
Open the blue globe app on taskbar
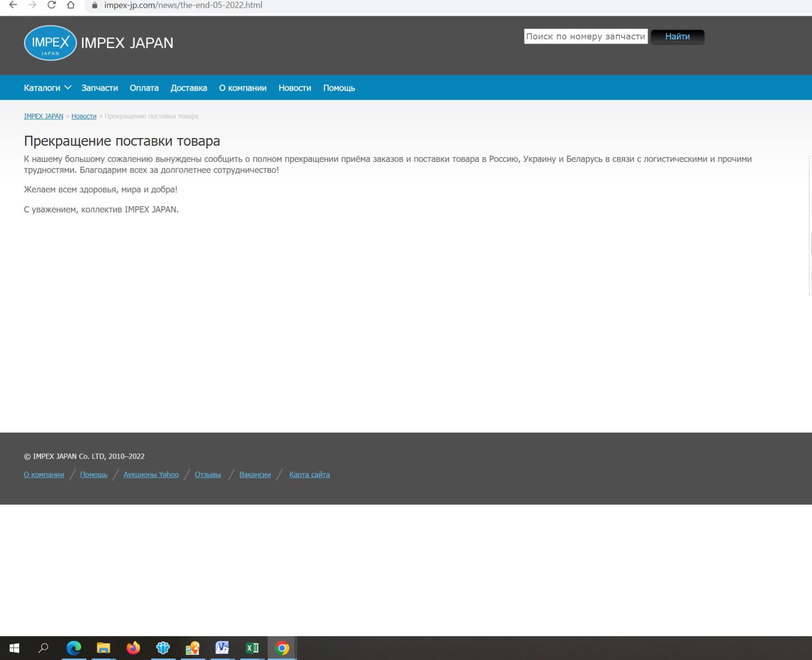pyautogui.click(x=163, y=648)
